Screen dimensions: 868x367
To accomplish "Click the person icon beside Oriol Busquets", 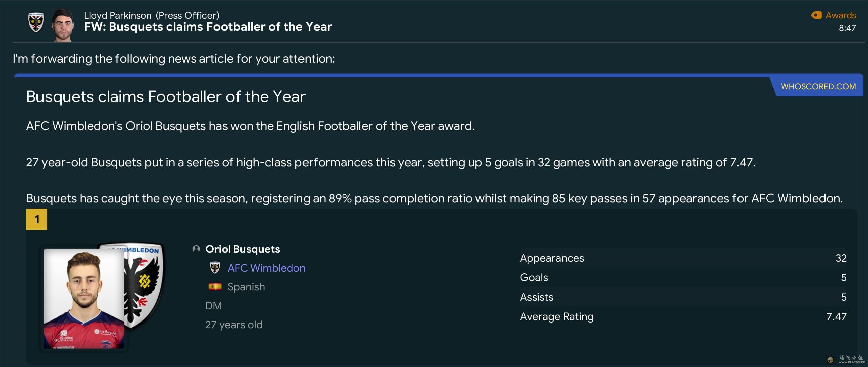I will click(x=196, y=249).
